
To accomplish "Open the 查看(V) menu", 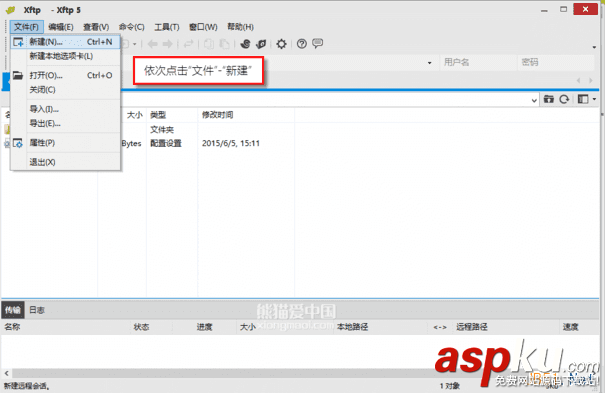I will point(96,27).
